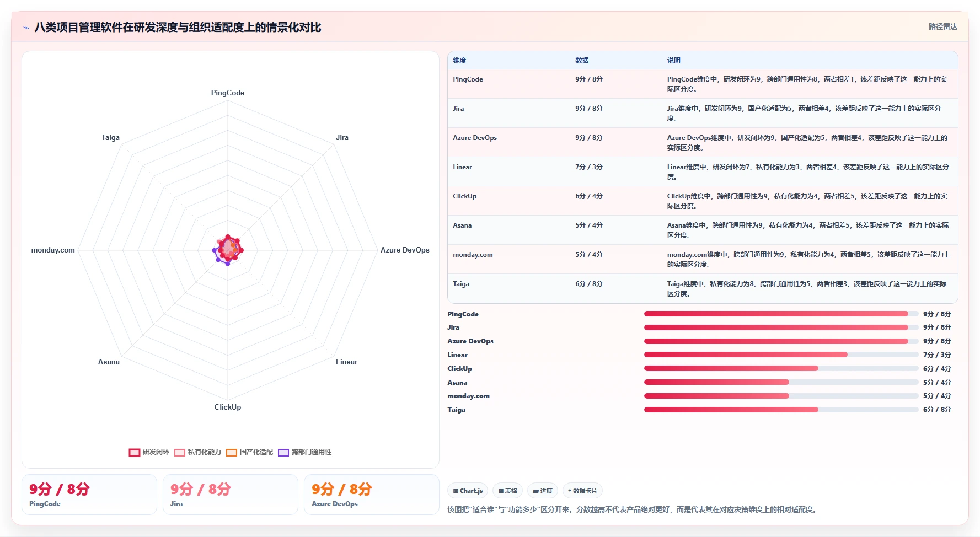Click the PingCode radar axis label
This screenshot has width=980, height=537.
228,93
